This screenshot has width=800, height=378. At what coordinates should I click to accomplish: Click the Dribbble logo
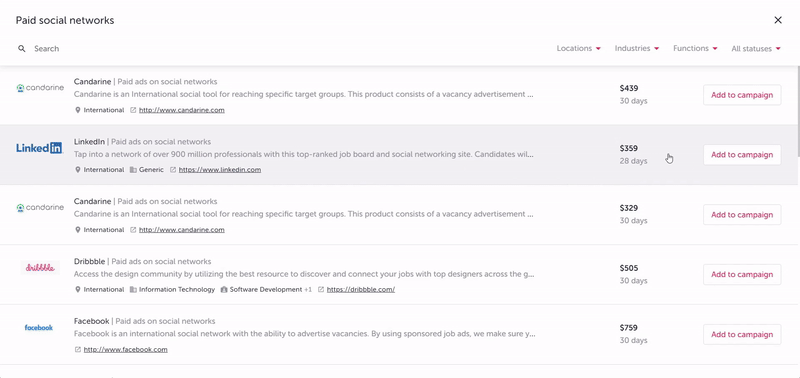pos(40,268)
